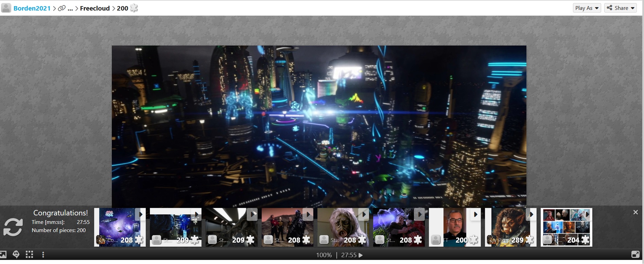Play the portrait collage 204-piece puzzle arrow
The height and width of the screenshot is (264, 644).
[587, 214]
